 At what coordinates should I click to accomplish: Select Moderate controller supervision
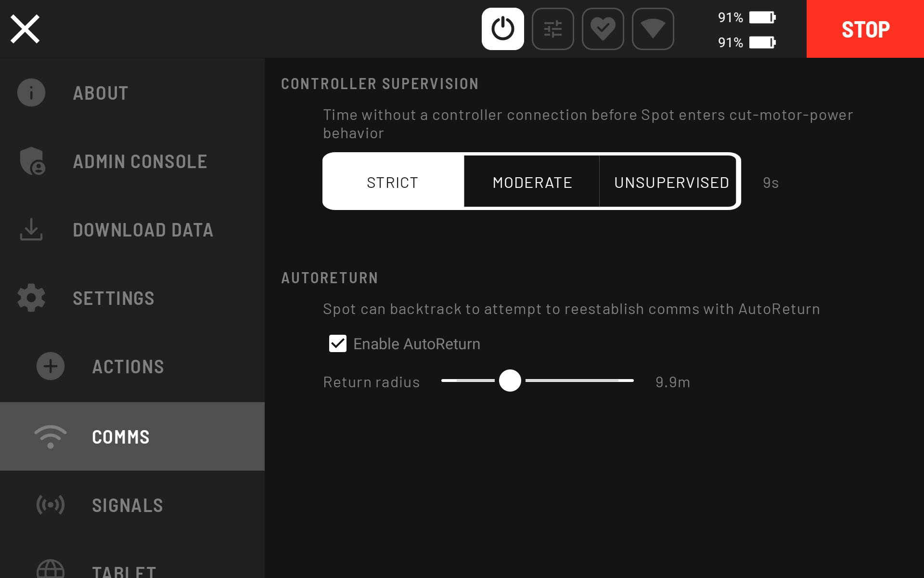point(532,182)
